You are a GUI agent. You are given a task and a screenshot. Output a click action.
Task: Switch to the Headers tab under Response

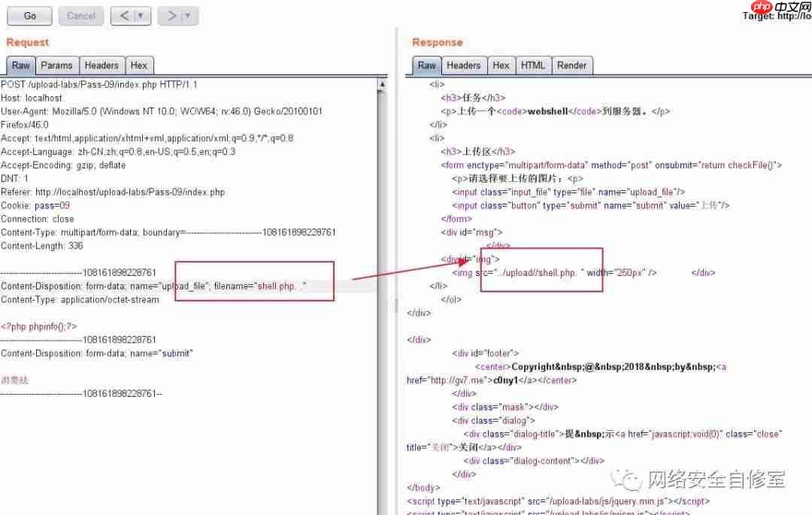click(x=464, y=65)
